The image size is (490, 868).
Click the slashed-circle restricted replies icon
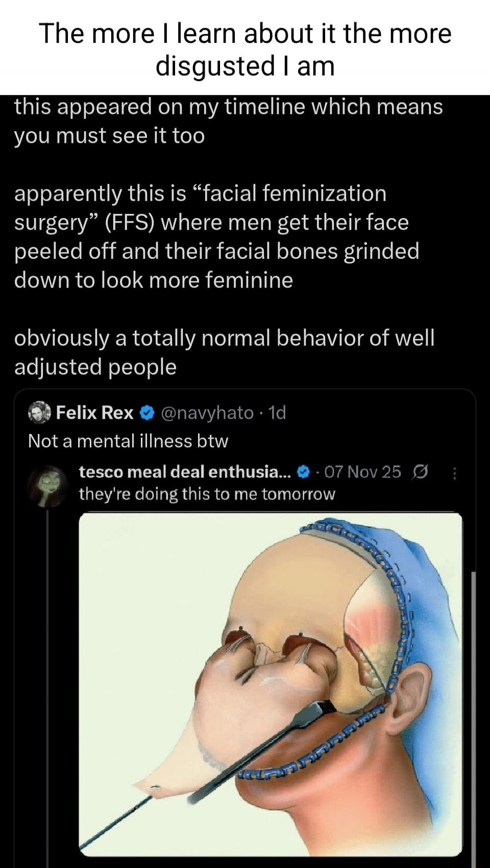pyautogui.click(x=421, y=472)
